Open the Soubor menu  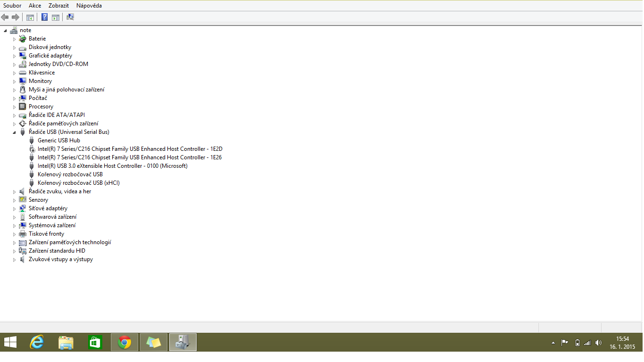pos(12,6)
